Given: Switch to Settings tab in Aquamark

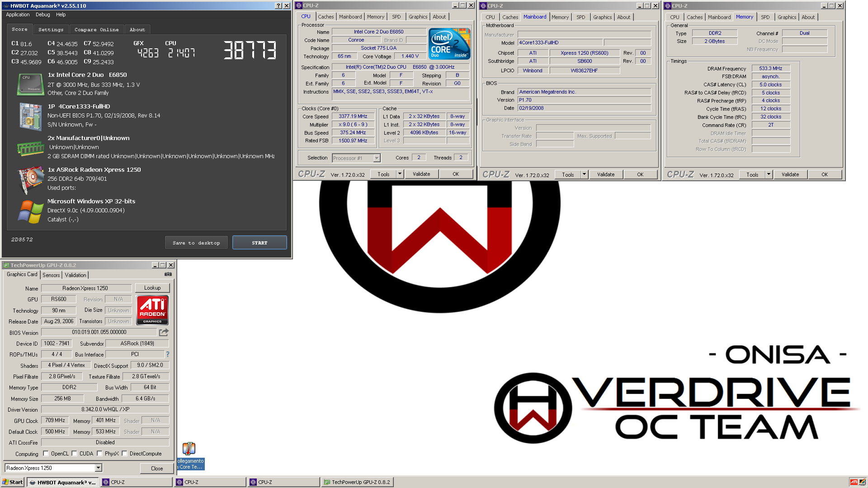Looking at the screenshot, I should click(x=51, y=29).
